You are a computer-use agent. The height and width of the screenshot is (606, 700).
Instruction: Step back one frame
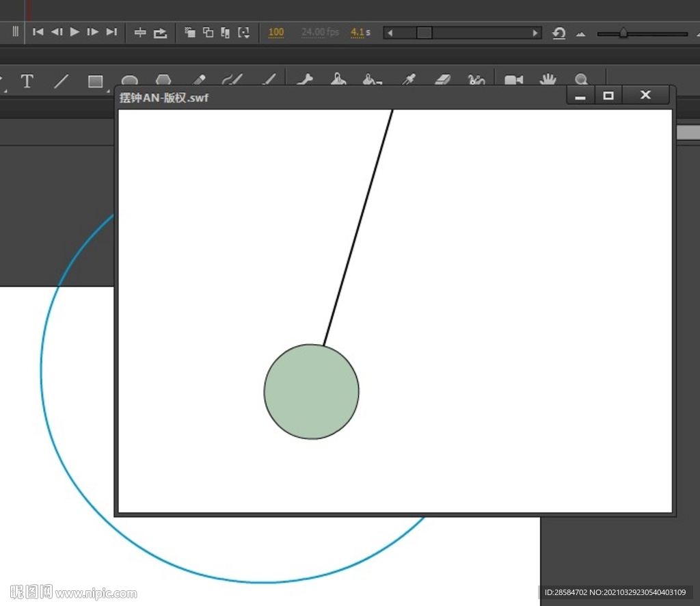(x=57, y=31)
